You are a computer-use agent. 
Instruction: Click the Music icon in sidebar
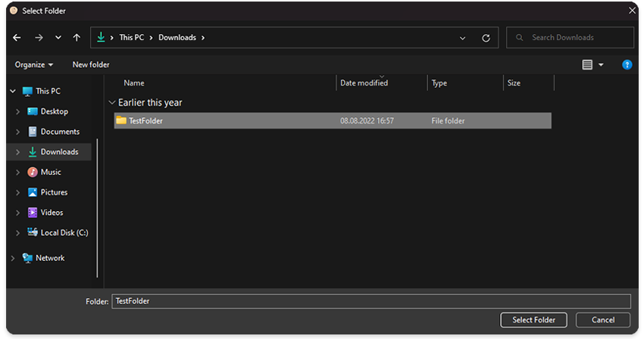33,172
